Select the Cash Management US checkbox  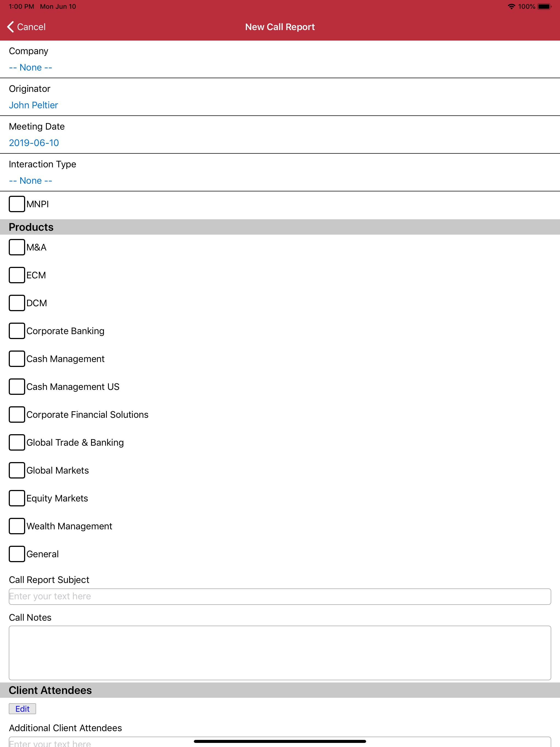point(17,387)
